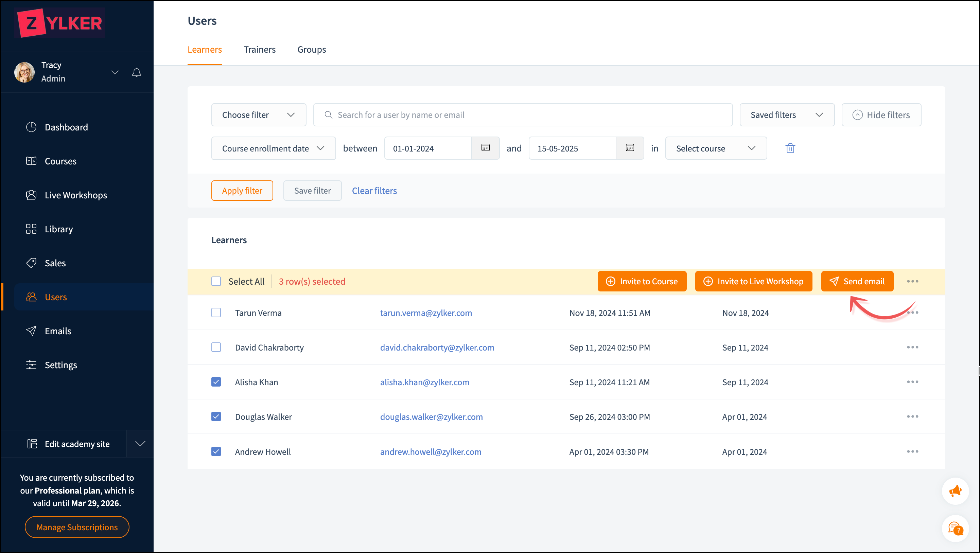Image resolution: width=980 pixels, height=553 pixels.
Task: Open the help chat icon
Action: (955, 528)
